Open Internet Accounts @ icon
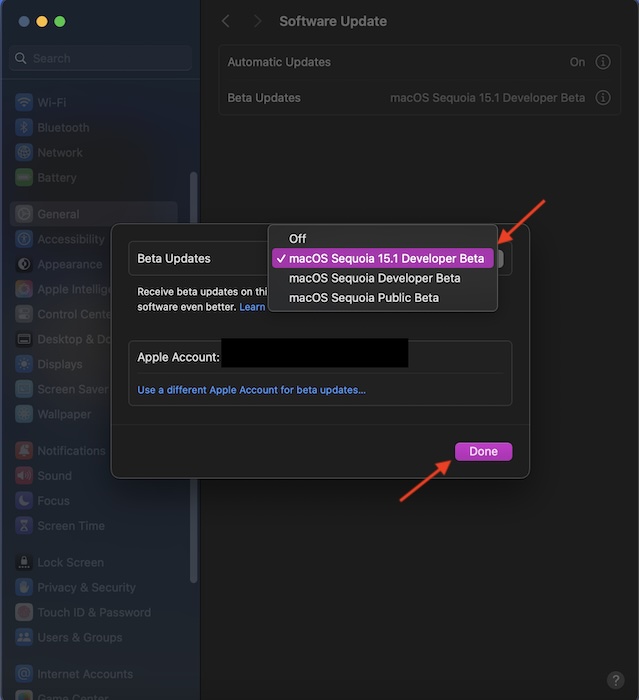The width and height of the screenshot is (639, 700). tap(24, 674)
